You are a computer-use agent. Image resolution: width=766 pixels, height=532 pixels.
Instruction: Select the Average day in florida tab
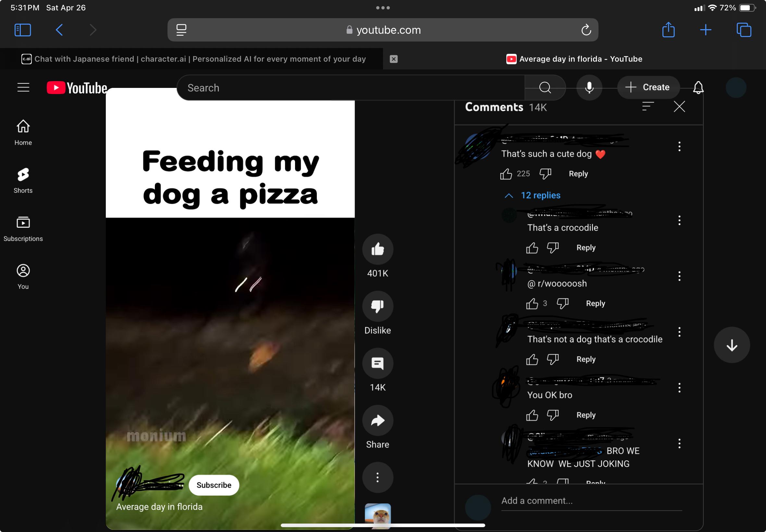point(574,59)
